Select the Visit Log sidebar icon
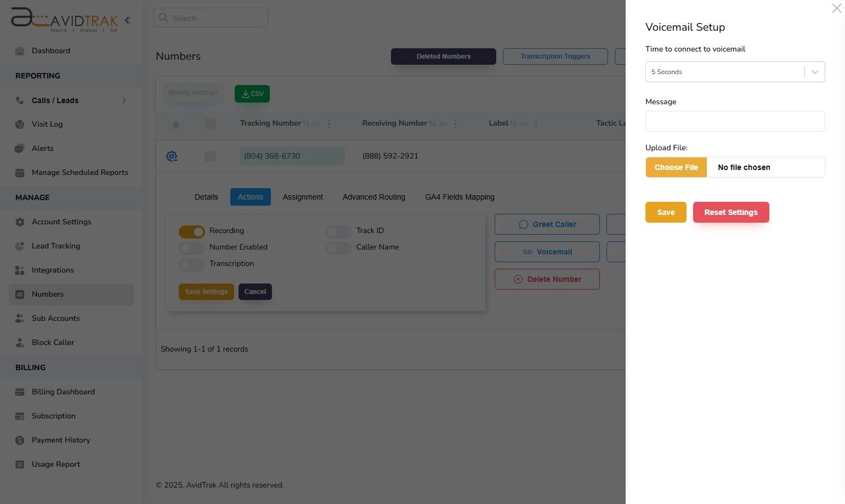845x504 pixels. (x=20, y=124)
